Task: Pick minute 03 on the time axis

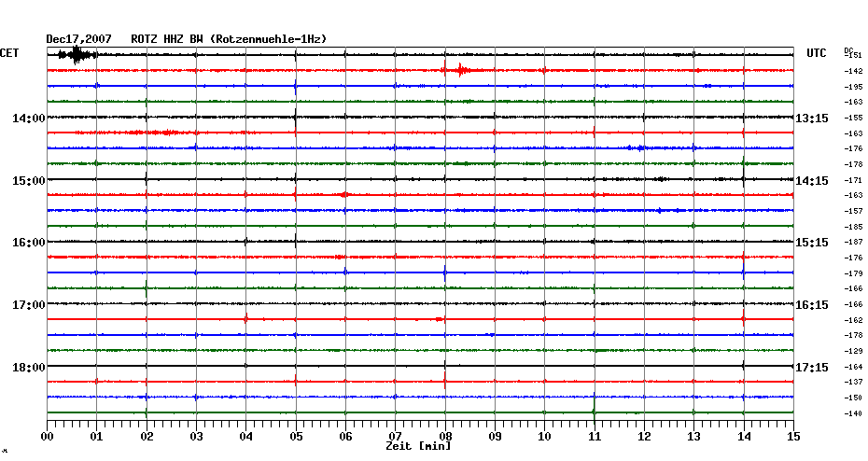Action: click(197, 437)
